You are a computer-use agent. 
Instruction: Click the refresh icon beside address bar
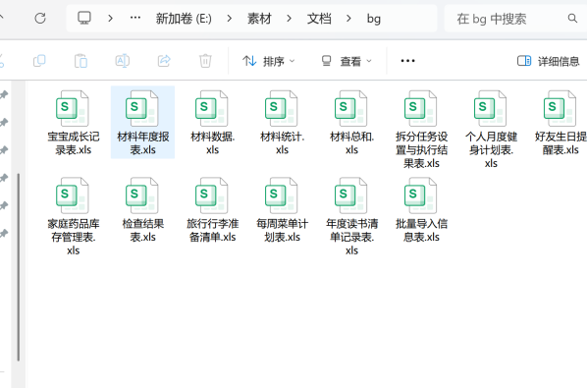(40, 18)
